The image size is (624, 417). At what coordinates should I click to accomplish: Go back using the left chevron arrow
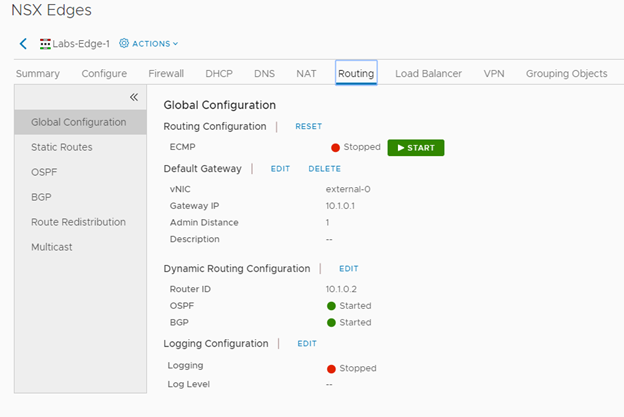23,43
